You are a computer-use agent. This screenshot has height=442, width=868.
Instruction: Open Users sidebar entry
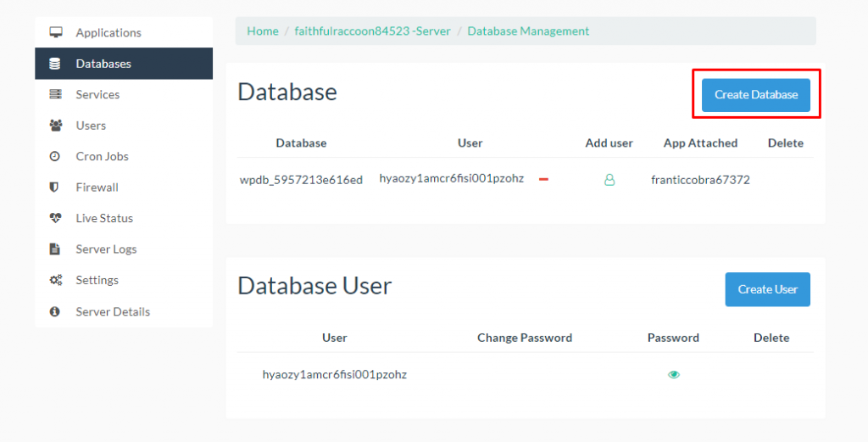point(124,126)
